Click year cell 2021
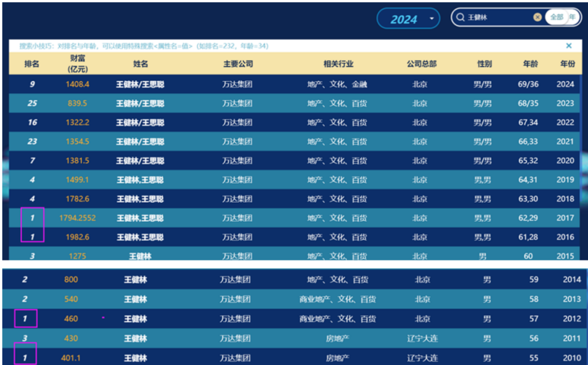Image resolution: width=588 pixels, height=365 pixels. [x=565, y=142]
